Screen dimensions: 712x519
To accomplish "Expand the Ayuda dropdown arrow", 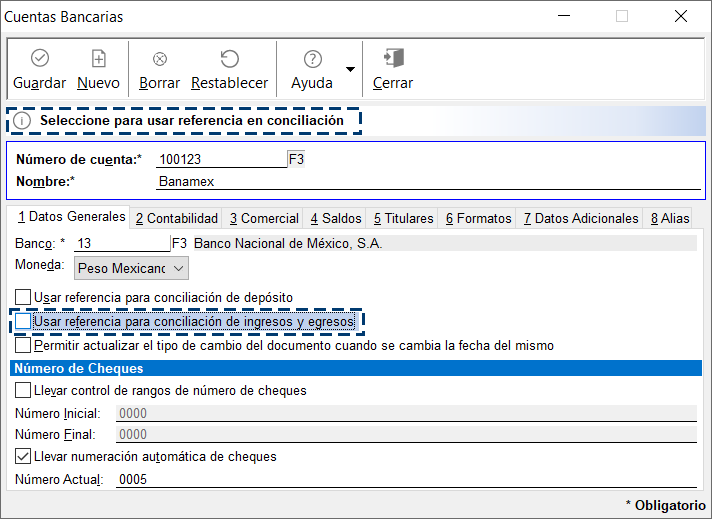I will (x=350, y=69).
